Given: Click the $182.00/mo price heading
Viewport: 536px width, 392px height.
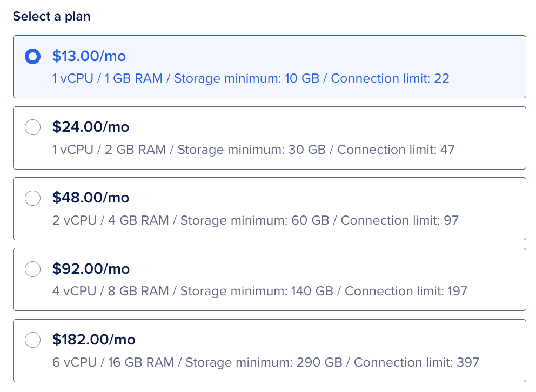Looking at the screenshot, I should click(x=94, y=340).
